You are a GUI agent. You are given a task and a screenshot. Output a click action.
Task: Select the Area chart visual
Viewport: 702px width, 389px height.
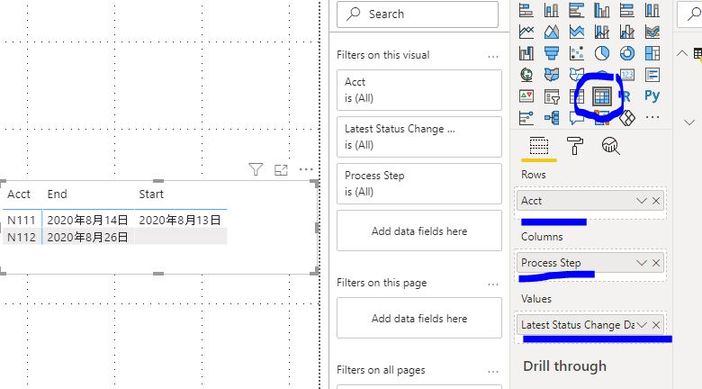click(x=551, y=31)
